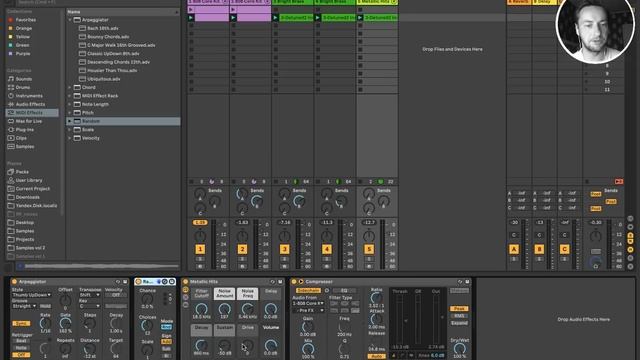The image size is (640, 360).
Task: Mute track 3 with its activator
Action: point(284,249)
